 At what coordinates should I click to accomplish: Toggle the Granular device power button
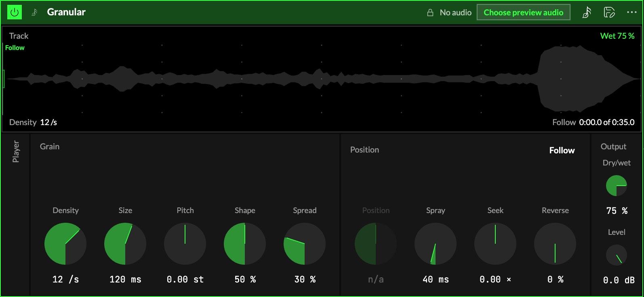click(x=15, y=12)
